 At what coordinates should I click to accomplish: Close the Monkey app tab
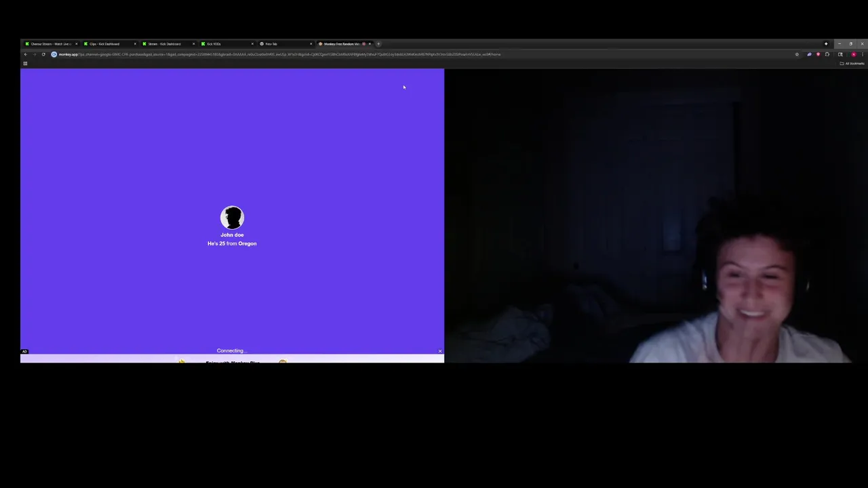(x=370, y=44)
